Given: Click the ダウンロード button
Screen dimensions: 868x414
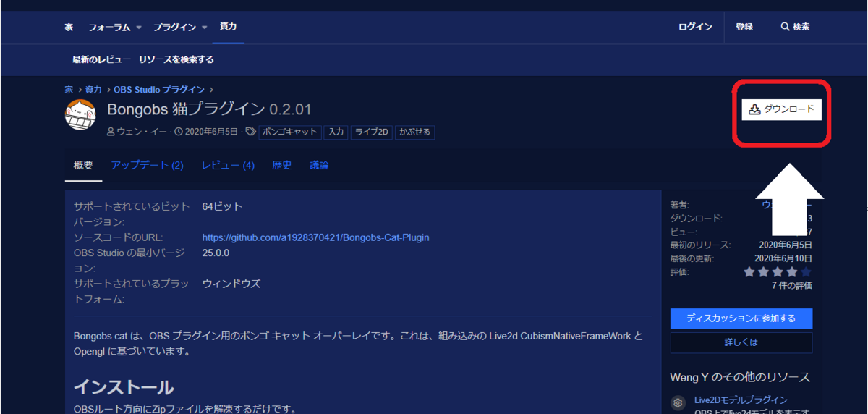Looking at the screenshot, I should coord(781,109).
